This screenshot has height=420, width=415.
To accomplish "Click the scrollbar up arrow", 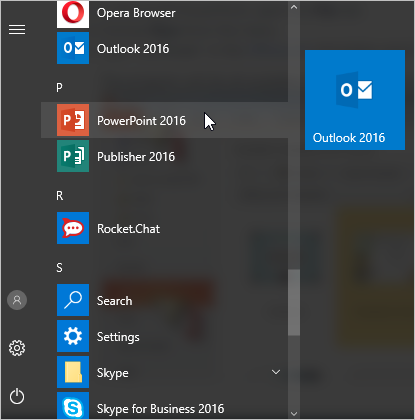I will pos(294,7).
